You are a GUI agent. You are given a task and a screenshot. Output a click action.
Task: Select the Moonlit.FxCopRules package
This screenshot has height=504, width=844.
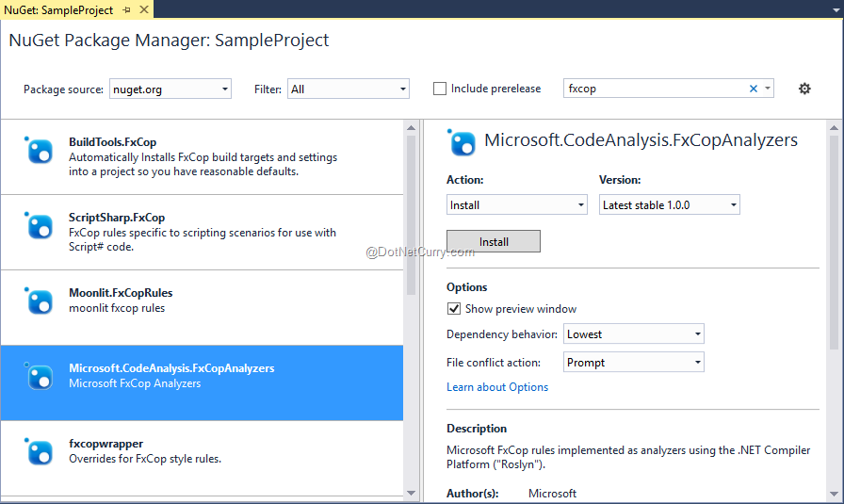tap(202, 307)
